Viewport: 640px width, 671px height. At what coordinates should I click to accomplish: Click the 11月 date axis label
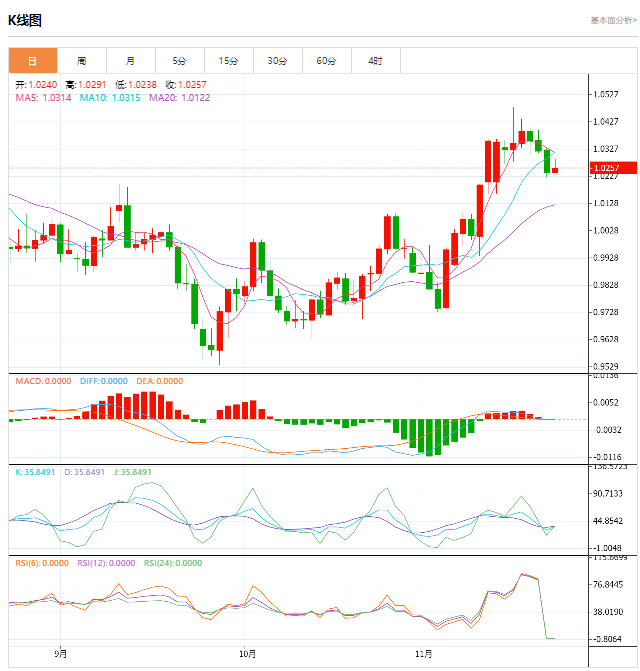coord(424,654)
